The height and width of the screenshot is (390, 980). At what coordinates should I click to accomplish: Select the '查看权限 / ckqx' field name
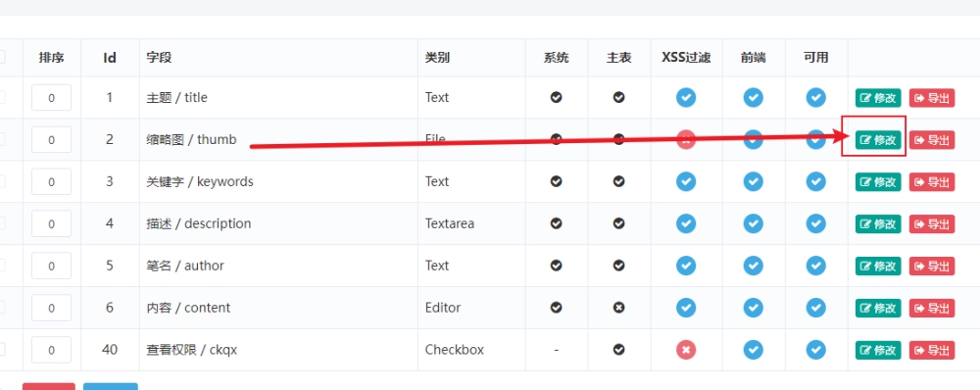pyautogui.click(x=192, y=350)
